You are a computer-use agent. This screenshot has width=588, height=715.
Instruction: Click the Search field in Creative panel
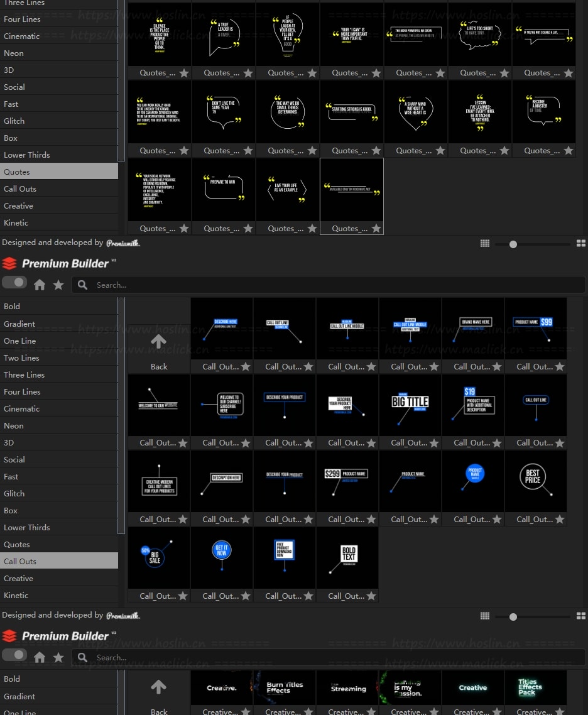(329, 658)
